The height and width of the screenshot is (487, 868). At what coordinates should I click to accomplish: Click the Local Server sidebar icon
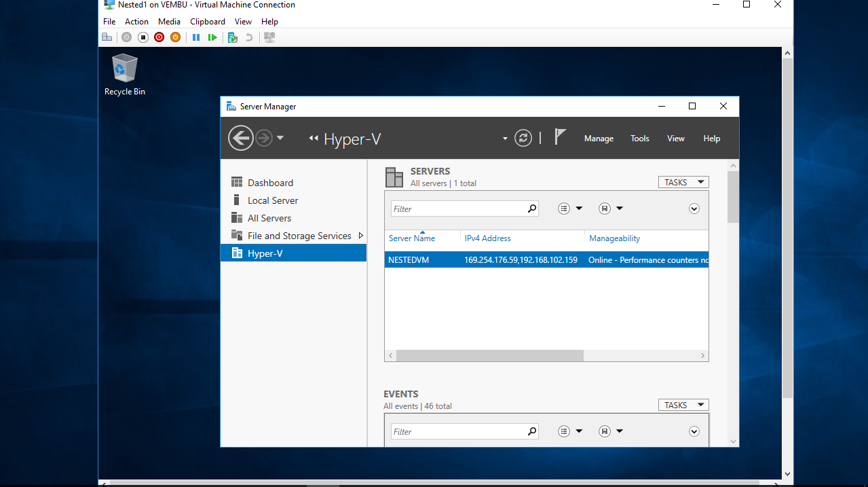pyautogui.click(x=237, y=200)
